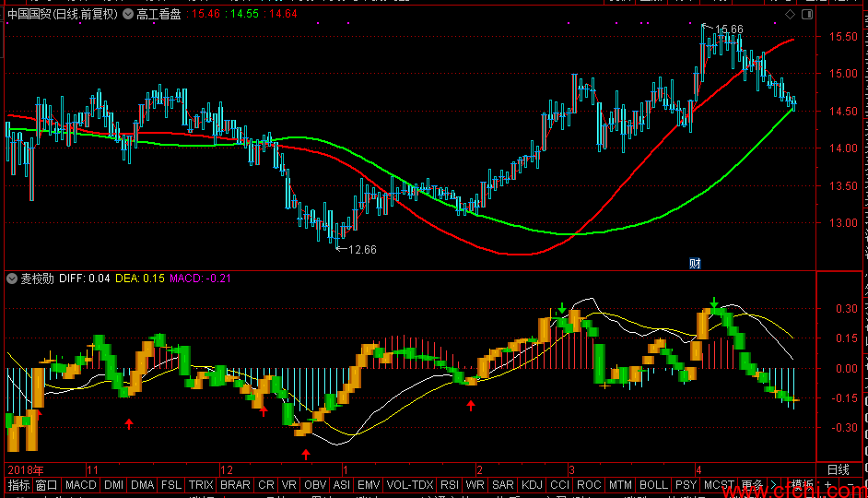This screenshot has height=498, width=868.
Task: Open the RSI indicator tab
Action: coord(450,485)
